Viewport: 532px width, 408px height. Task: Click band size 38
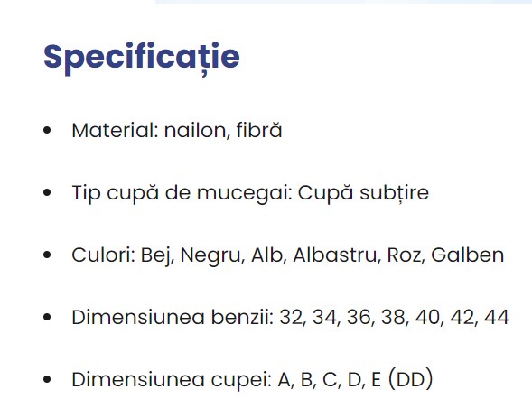pos(394,318)
